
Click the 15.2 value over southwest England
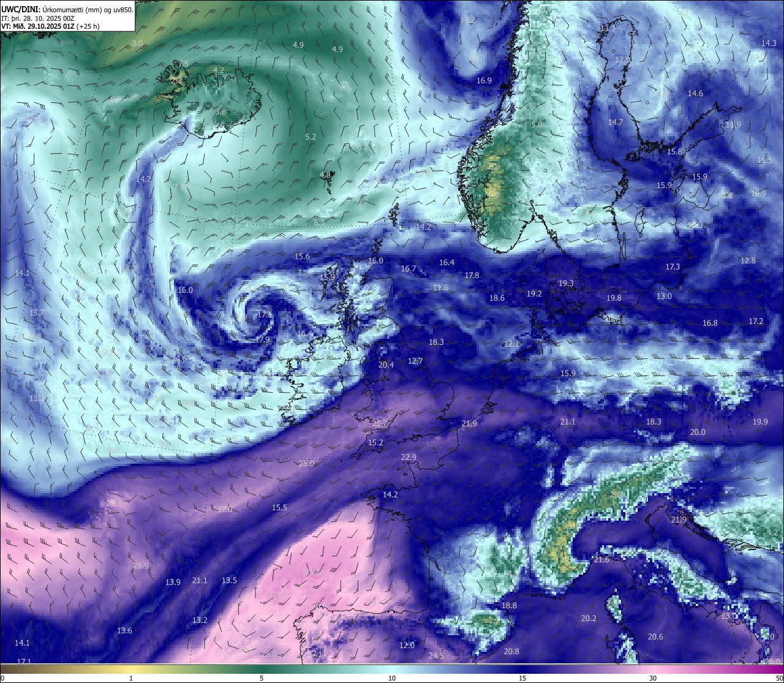click(375, 443)
